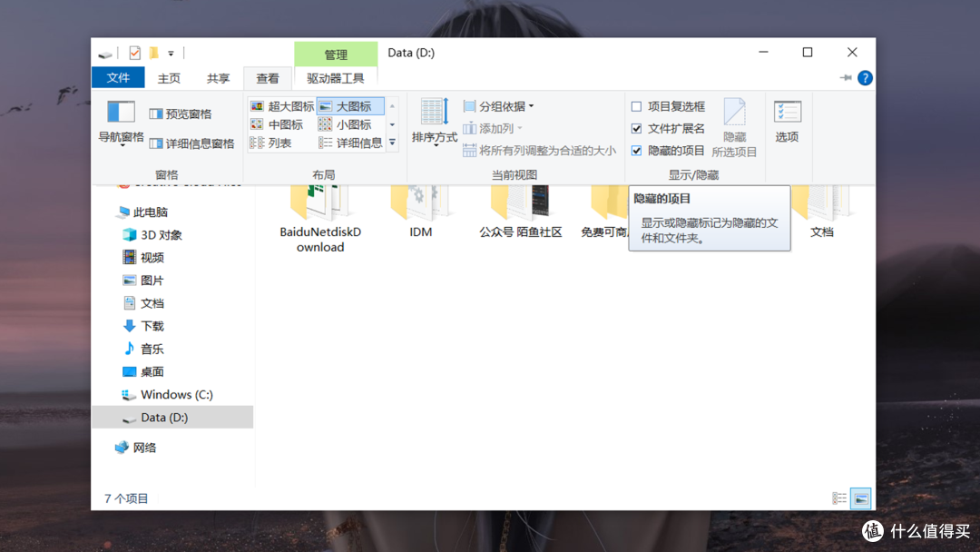Toggle the Preview pane (预览窗格)
This screenshot has width=980, height=552.
(x=181, y=113)
